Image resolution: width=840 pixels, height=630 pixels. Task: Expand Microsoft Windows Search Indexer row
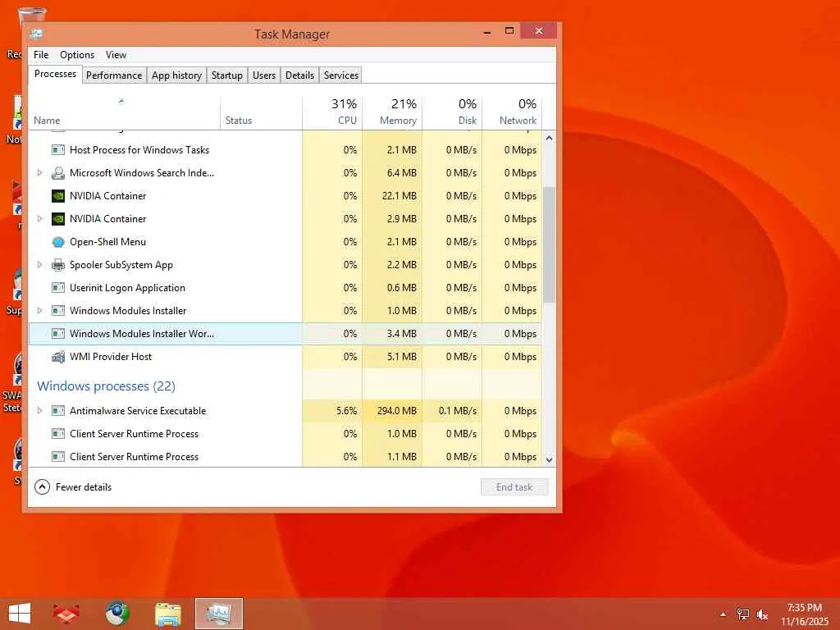[39, 173]
